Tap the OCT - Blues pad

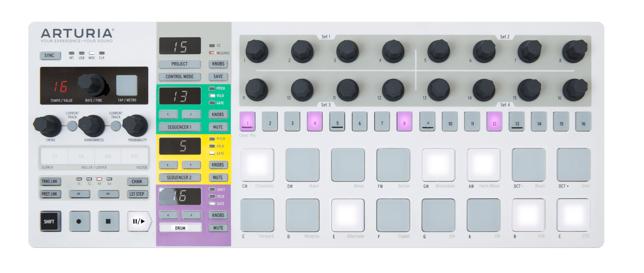tap(529, 165)
